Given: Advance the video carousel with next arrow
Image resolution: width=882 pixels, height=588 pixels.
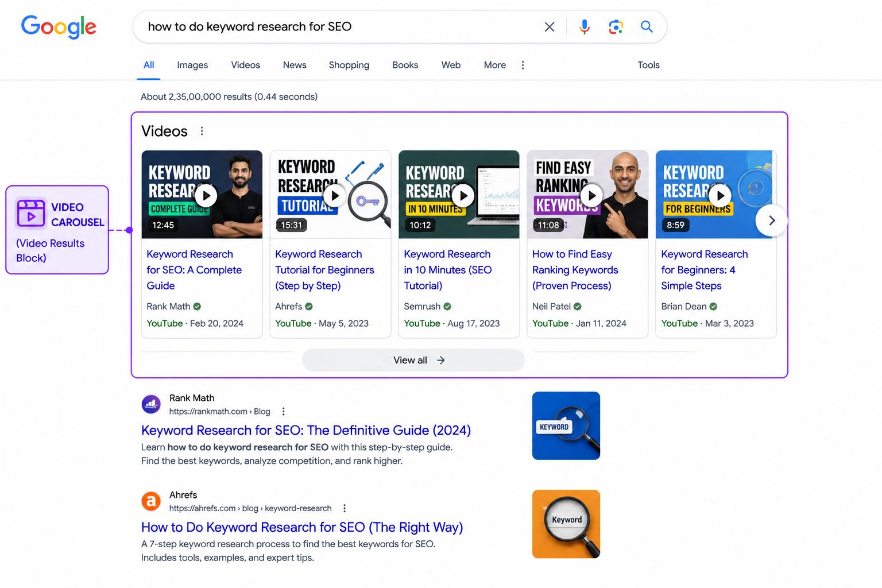Looking at the screenshot, I should 771,220.
